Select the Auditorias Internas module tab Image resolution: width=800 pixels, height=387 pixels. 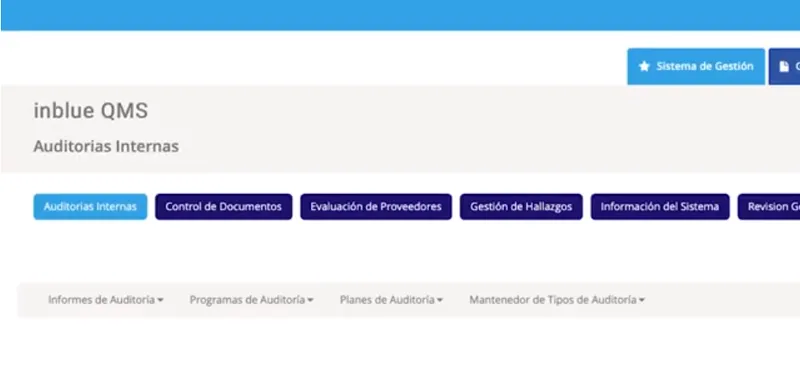[90, 207]
